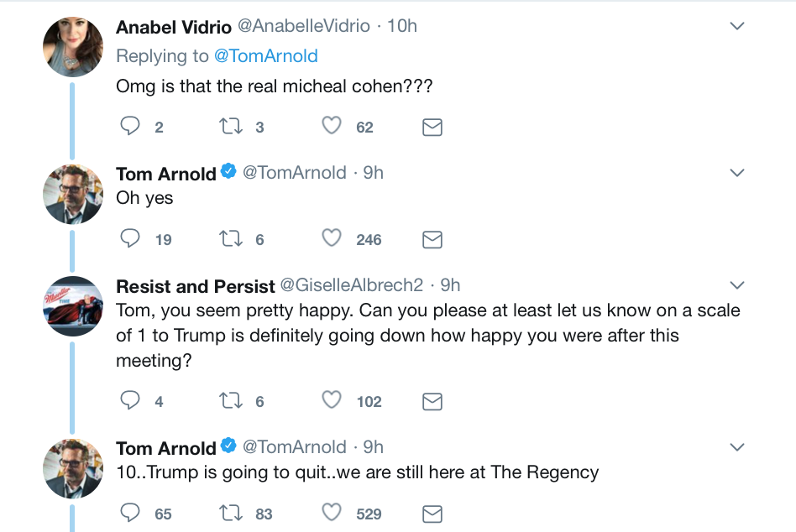This screenshot has height=532, width=796.
Task: Share 'Oh yes' tweet via message envelope icon
Action: [x=432, y=240]
